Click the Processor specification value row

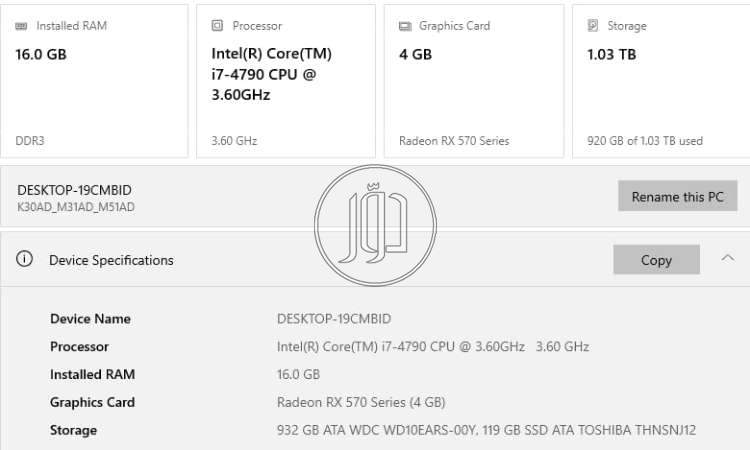click(432, 347)
